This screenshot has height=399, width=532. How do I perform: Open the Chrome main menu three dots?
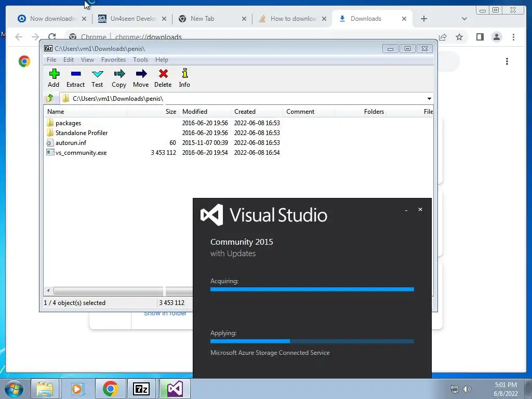tap(513, 37)
